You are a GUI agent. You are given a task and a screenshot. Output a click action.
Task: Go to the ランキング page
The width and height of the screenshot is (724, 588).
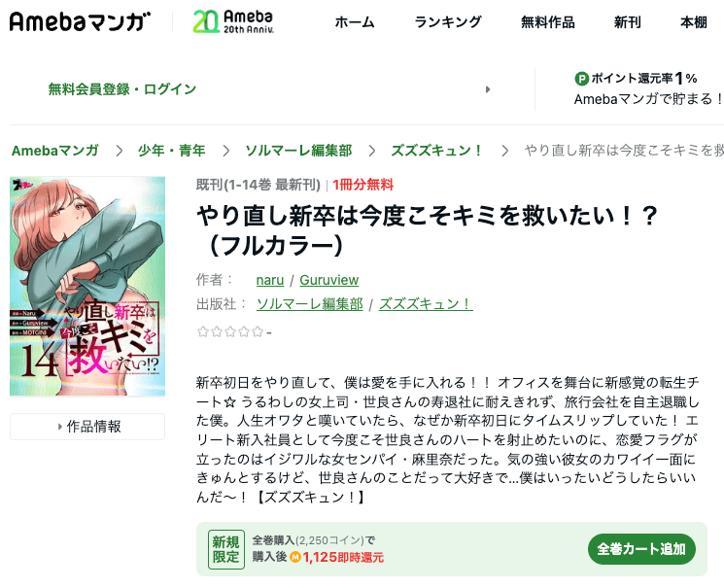(448, 21)
